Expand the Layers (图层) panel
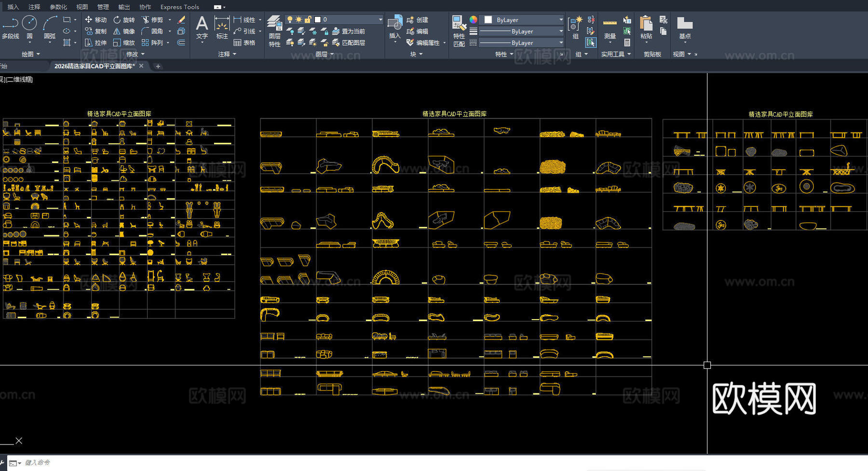This screenshot has width=868, height=471. pos(325,54)
